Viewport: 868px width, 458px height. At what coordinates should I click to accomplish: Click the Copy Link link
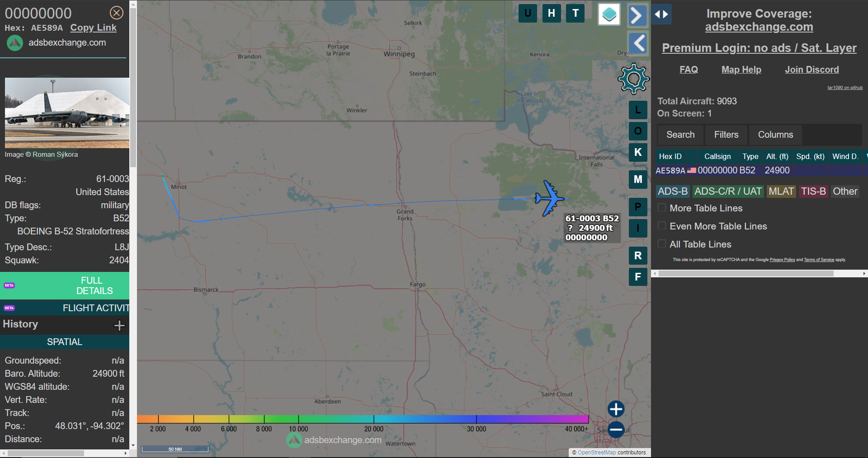[93, 28]
